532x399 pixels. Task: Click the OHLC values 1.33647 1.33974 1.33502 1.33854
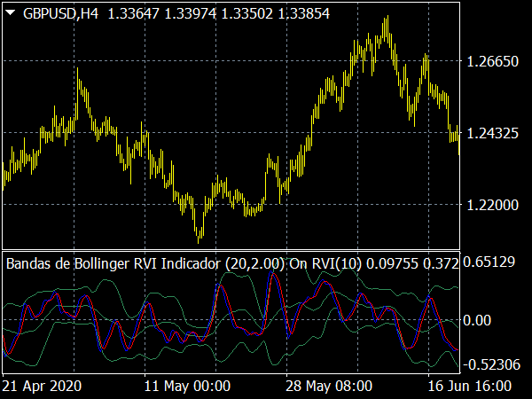pos(218,14)
